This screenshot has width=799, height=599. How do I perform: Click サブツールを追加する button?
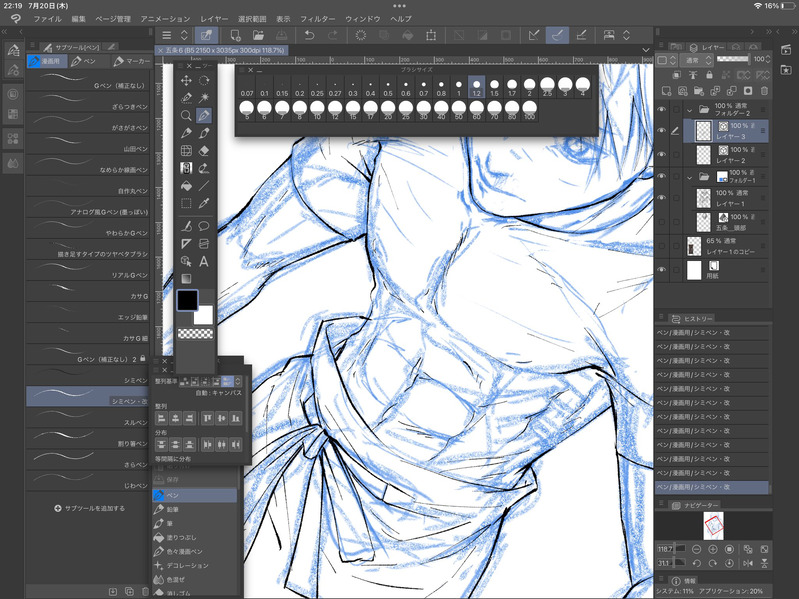coord(89,508)
